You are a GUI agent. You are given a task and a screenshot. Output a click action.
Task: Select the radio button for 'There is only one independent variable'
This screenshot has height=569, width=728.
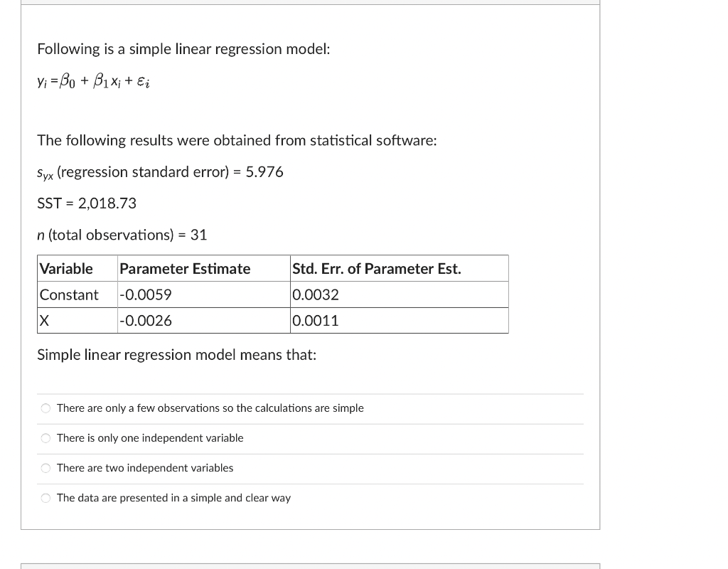coord(45,438)
